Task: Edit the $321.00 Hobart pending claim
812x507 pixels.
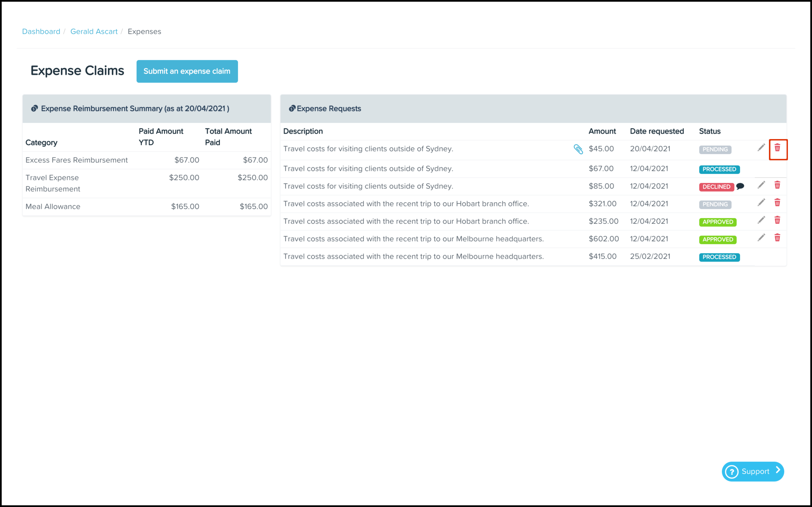Action: click(x=761, y=203)
